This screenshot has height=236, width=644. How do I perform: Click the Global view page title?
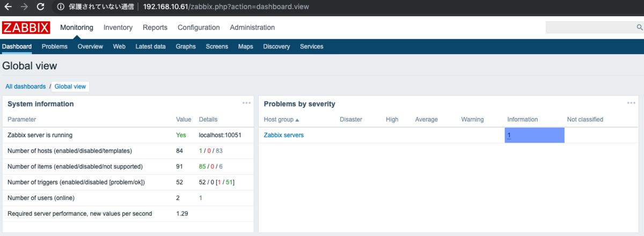pos(30,66)
